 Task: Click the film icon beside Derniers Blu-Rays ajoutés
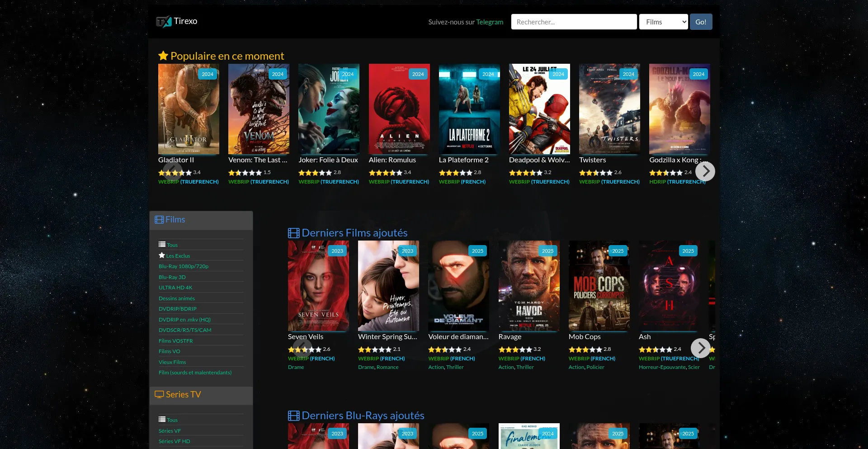[x=293, y=416]
